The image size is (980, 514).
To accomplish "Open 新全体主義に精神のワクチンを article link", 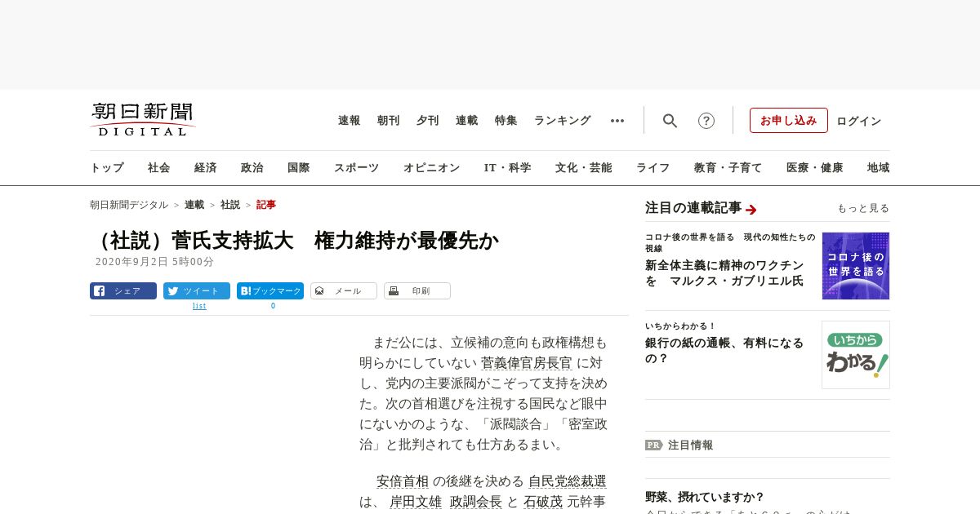I will 724,273.
